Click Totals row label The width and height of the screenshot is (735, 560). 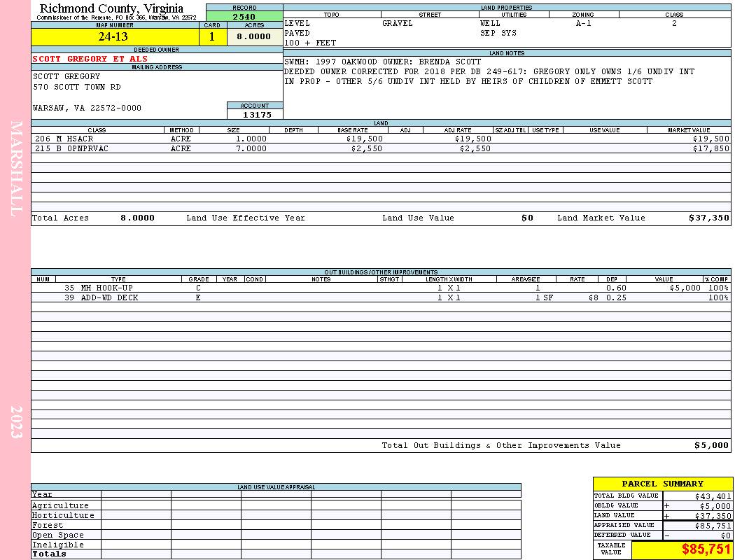[49, 554]
